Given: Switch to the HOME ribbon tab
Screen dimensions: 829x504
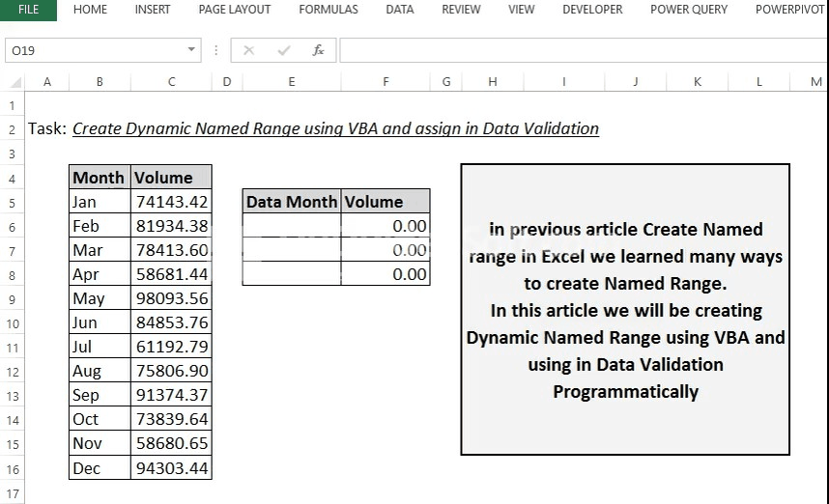Looking at the screenshot, I should pyautogui.click(x=90, y=10).
